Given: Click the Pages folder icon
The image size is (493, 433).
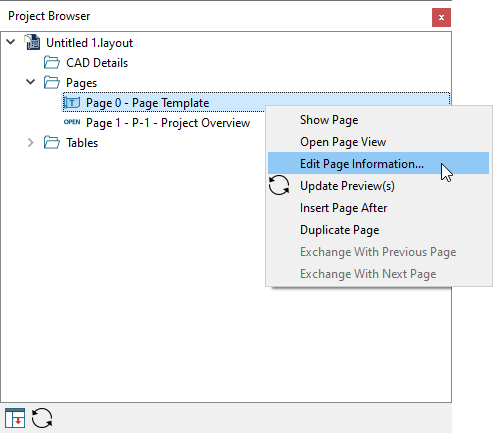Looking at the screenshot, I should tap(52, 83).
